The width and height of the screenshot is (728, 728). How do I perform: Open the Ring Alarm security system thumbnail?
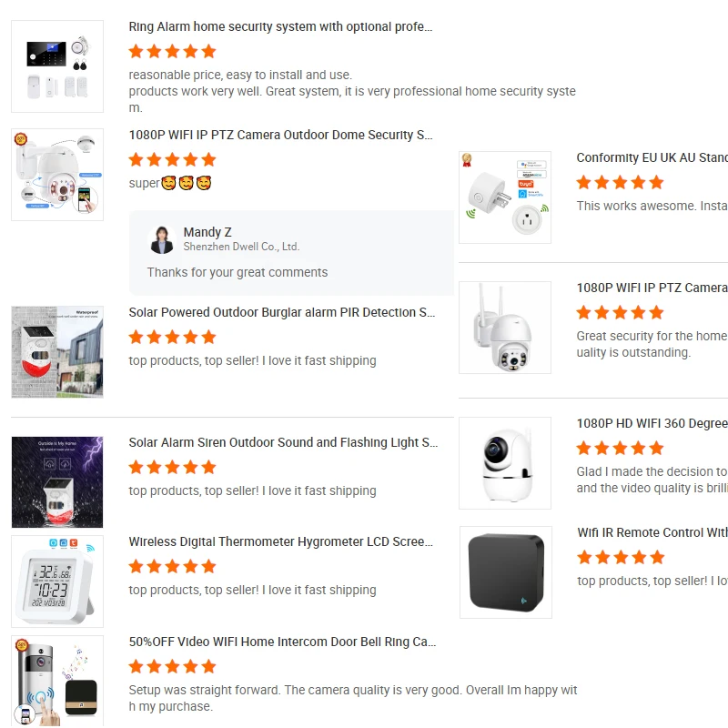[57, 66]
